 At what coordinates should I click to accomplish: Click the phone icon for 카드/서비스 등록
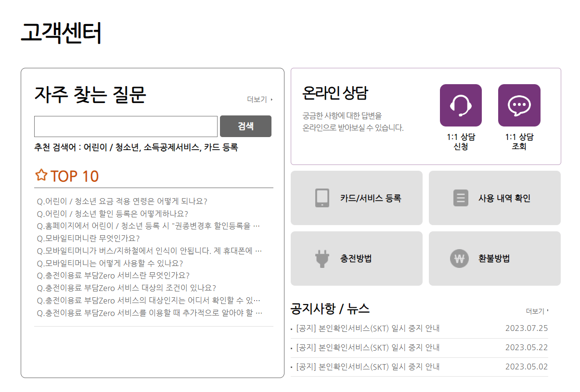322,198
